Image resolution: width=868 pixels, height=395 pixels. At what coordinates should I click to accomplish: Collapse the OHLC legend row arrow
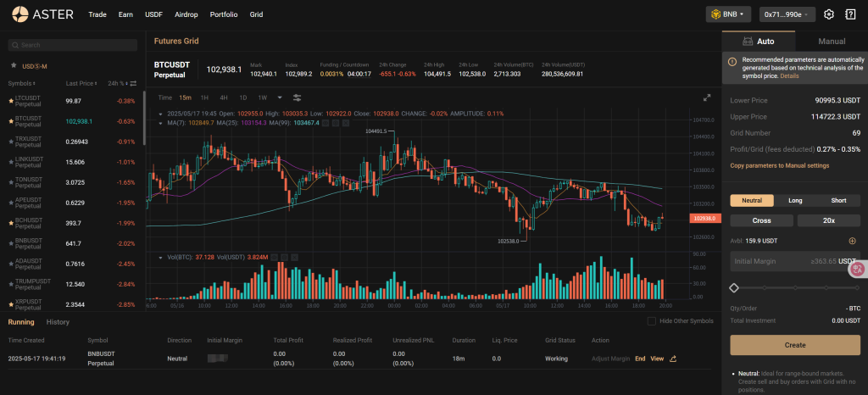(x=160, y=114)
